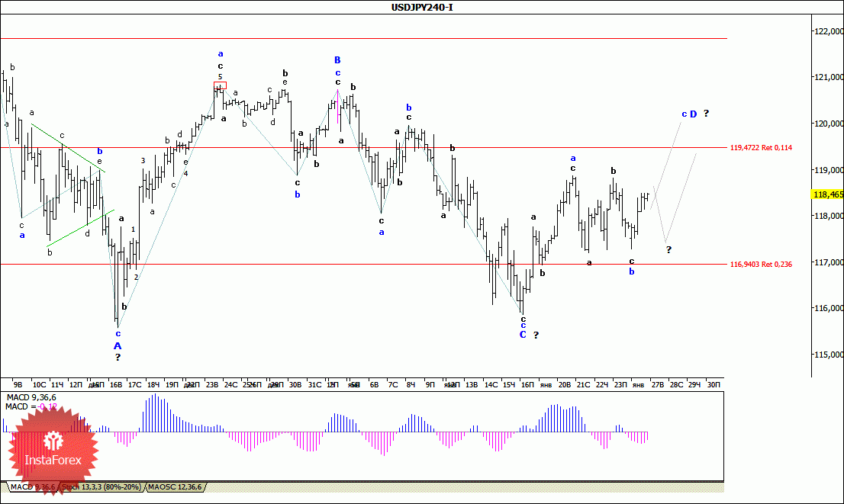Click the wave '4' label on the chart
844x504 pixels.
pyautogui.click(x=185, y=173)
